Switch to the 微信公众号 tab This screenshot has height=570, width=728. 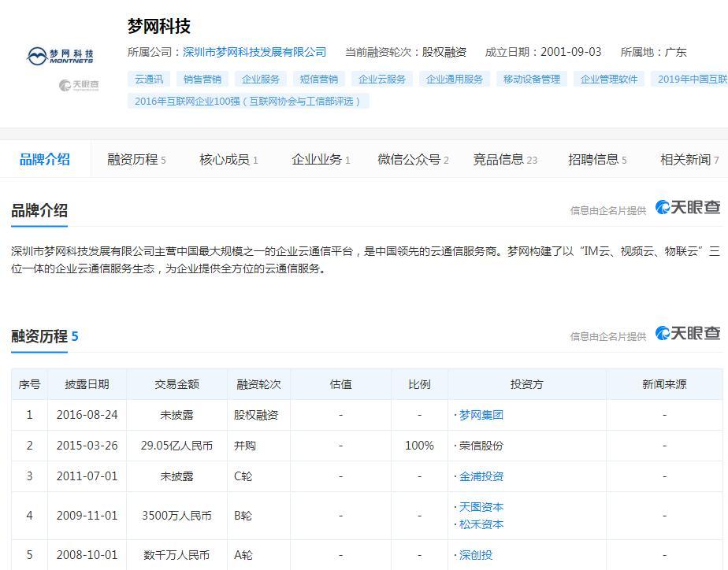(413, 160)
